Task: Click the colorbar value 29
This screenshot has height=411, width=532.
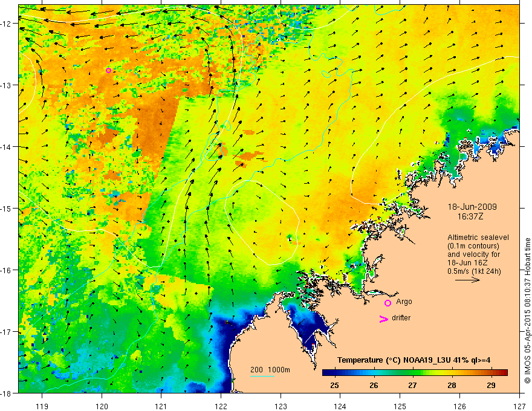Action: [x=491, y=386]
